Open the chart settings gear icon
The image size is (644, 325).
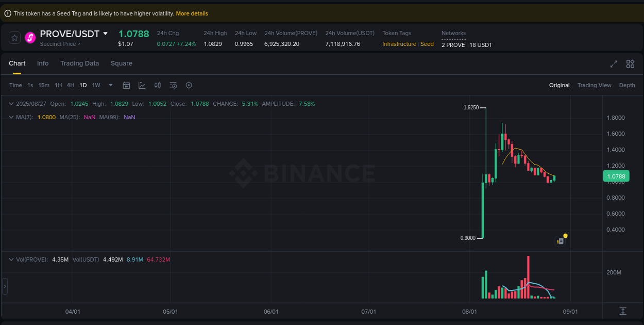pyautogui.click(x=189, y=85)
